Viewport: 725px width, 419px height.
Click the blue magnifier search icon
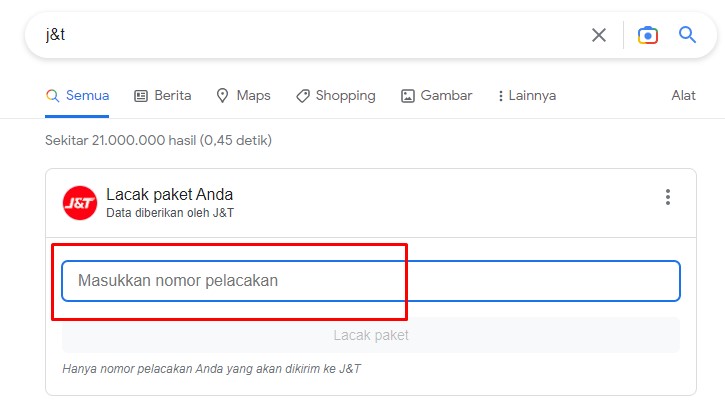[687, 34]
